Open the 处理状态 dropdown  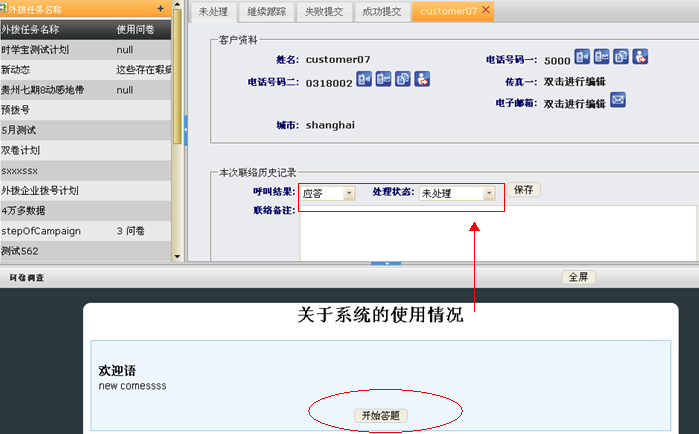489,193
